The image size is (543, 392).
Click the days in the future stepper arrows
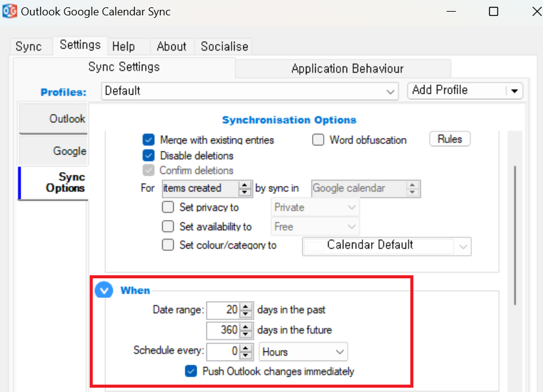pos(246,331)
